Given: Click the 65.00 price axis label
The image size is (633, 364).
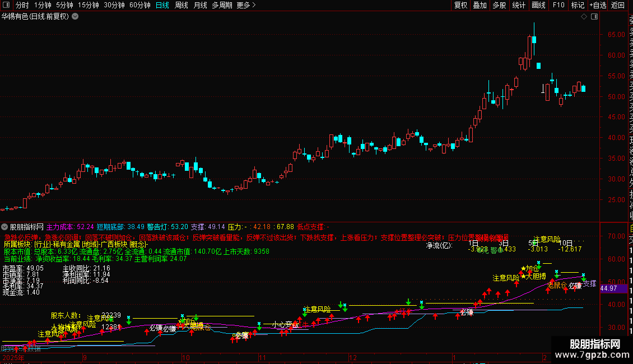Looking at the screenshot, I should tap(616, 35).
